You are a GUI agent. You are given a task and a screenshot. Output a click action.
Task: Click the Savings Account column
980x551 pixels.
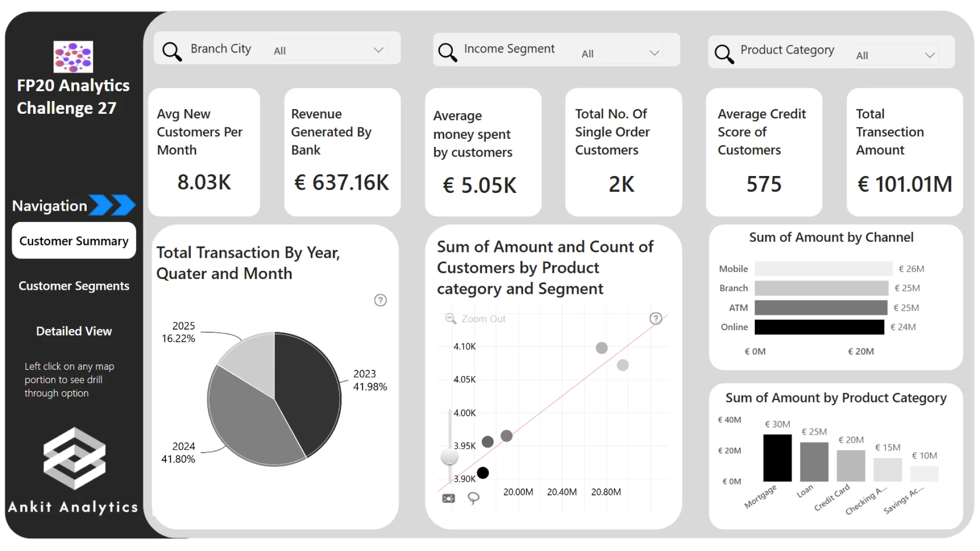[924, 474]
